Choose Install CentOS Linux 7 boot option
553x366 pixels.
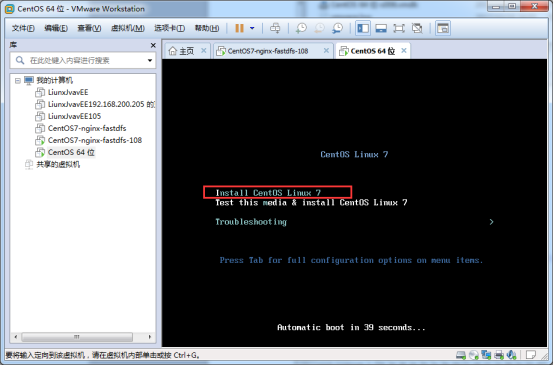tap(268, 193)
